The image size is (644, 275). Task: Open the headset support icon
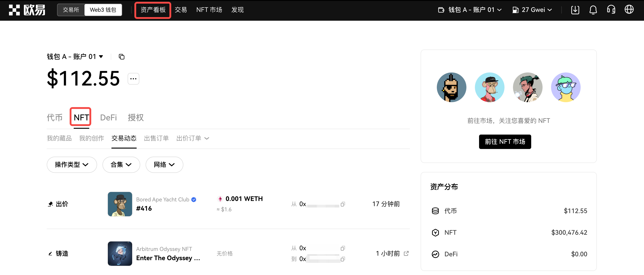pyautogui.click(x=611, y=10)
